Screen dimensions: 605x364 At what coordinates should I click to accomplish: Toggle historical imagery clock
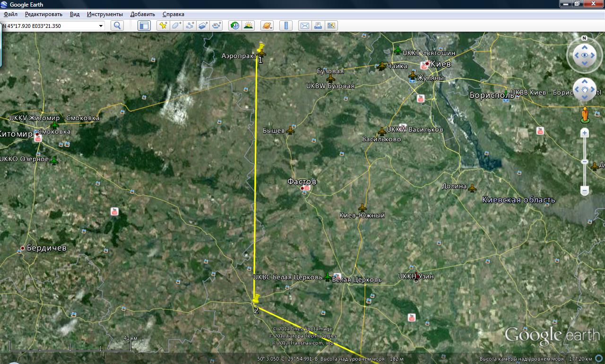pos(234,26)
